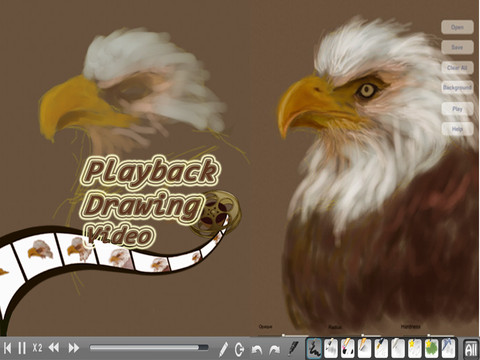The height and width of the screenshot is (360, 480).
Task: Click the skip to start playback button
Action: (x=8, y=348)
